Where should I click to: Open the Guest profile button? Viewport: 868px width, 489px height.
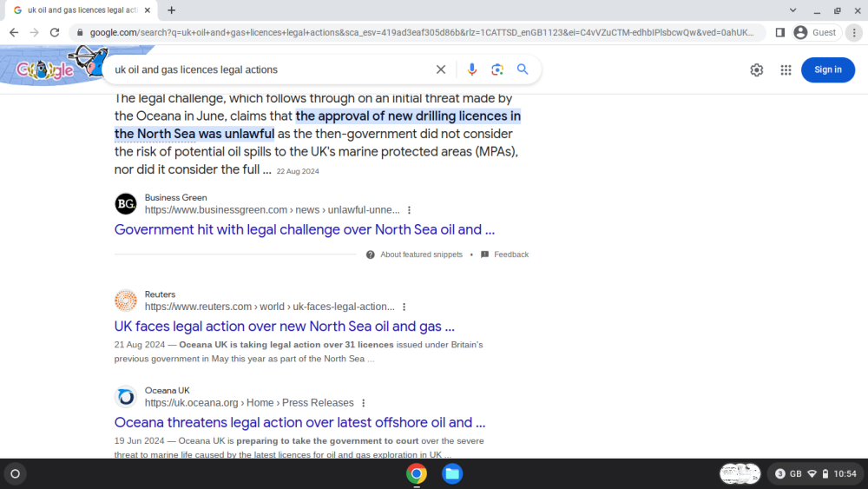point(816,33)
